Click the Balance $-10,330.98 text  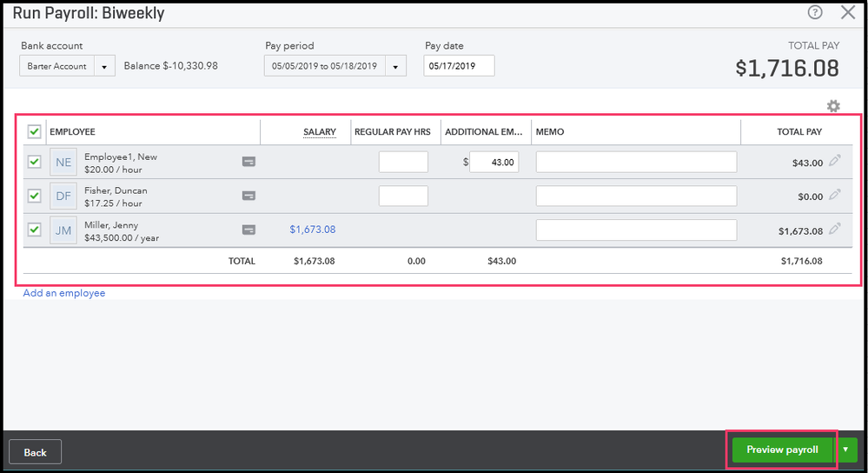click(171, 66)
